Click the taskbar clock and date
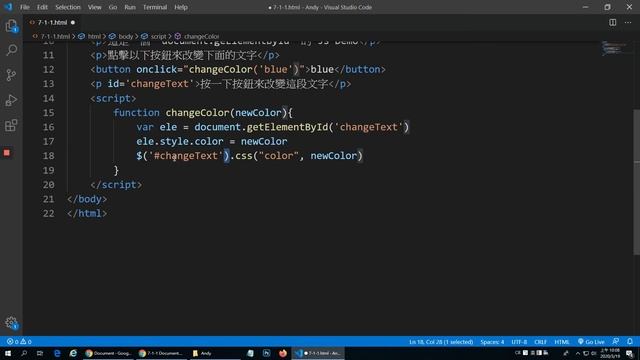Viewport: 640px width, 360px height. coord(610,353)
